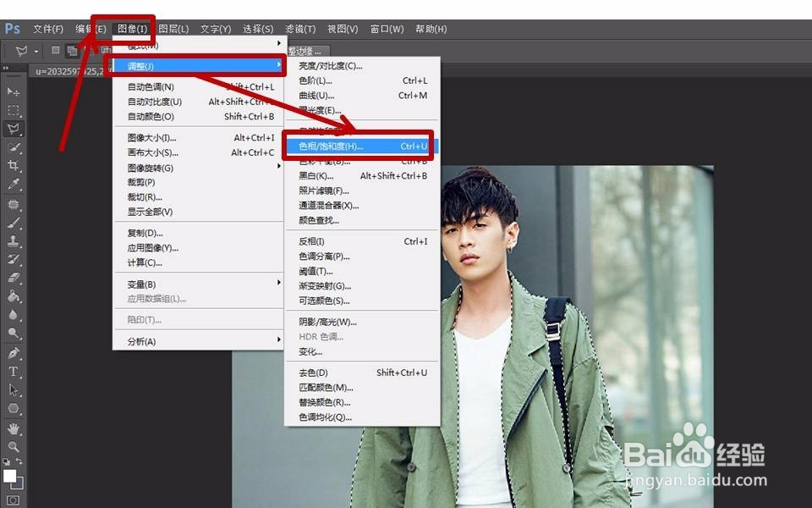The image size is (812, 508).
Task: Choose 去色(D) from adjustments
Action: click(x=362, y=373)
